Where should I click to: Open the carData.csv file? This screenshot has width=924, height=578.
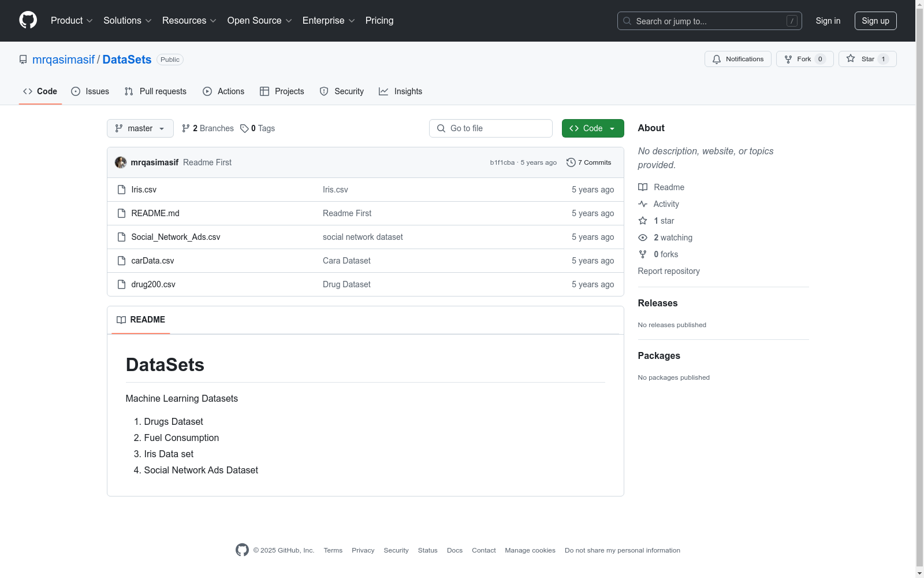152,261
